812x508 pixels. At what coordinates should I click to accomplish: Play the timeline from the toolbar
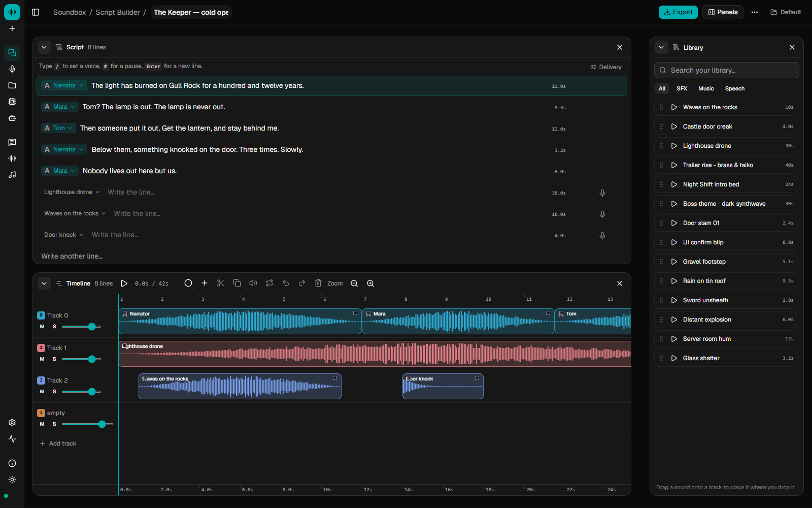(124, 283)
